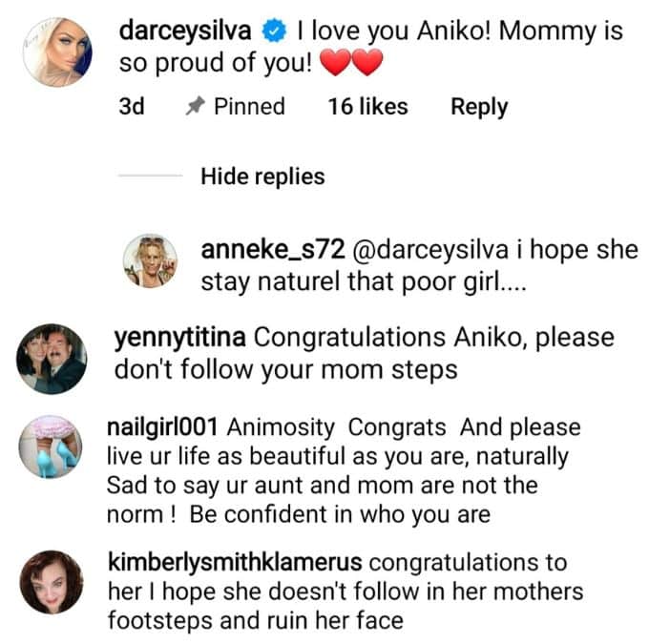The width and height of the screenshot is (649, 644).
Task: Click the line beside Hide replies
Action: pyautogui.click(x=149, y=177)
